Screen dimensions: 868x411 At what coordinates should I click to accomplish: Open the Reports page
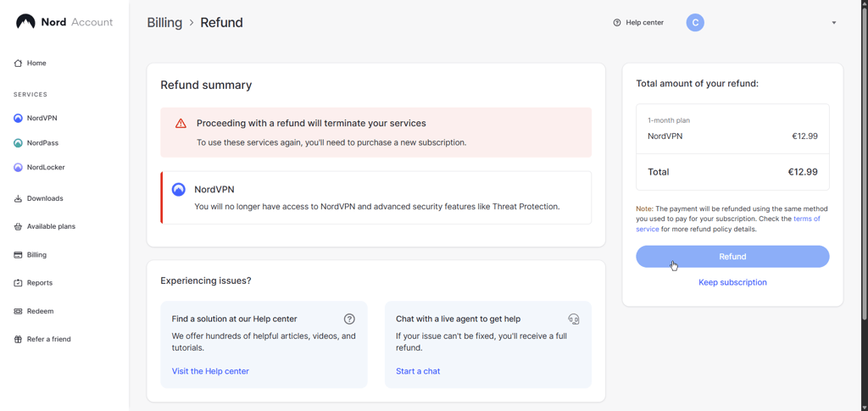coord(40,283)
